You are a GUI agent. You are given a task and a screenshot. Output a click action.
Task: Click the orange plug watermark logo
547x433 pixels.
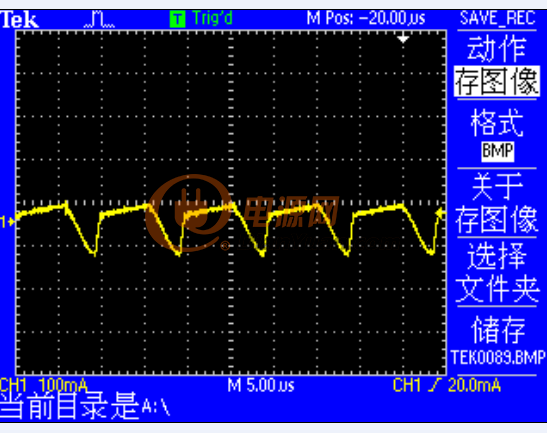point(189,213)
